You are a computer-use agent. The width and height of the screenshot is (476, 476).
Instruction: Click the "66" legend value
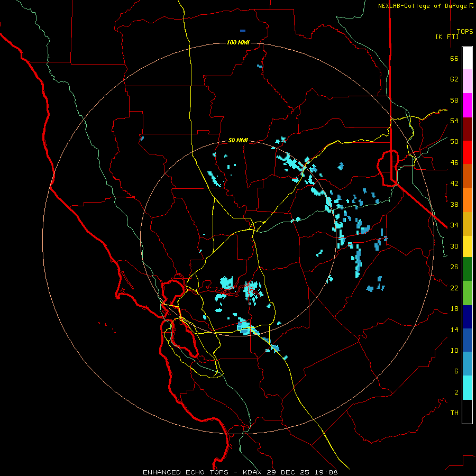(x=454, y=59)
